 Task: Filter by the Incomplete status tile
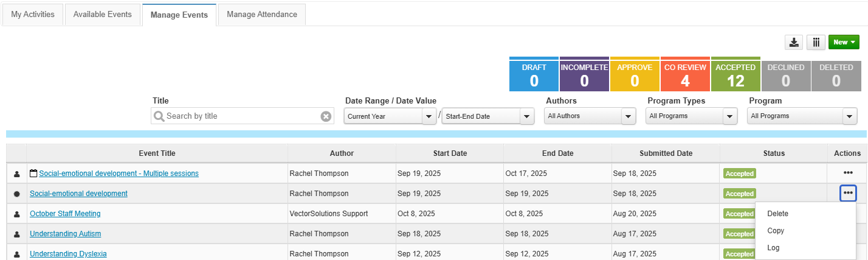click(584, 74)
